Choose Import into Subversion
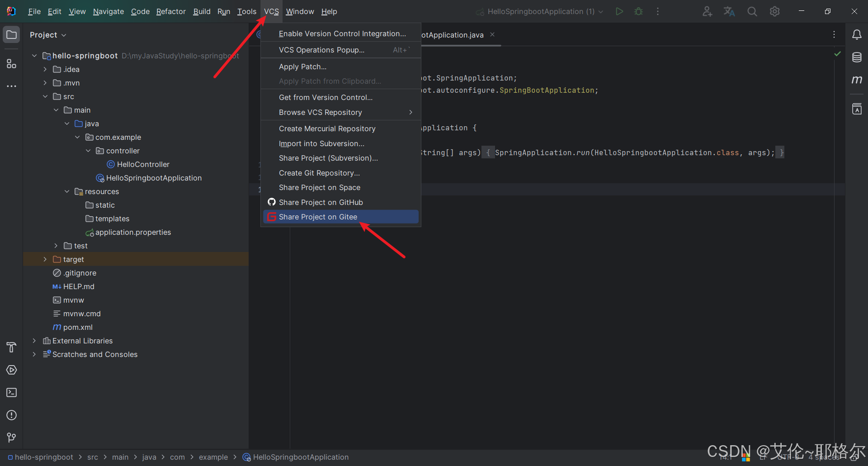 (341, 143)
